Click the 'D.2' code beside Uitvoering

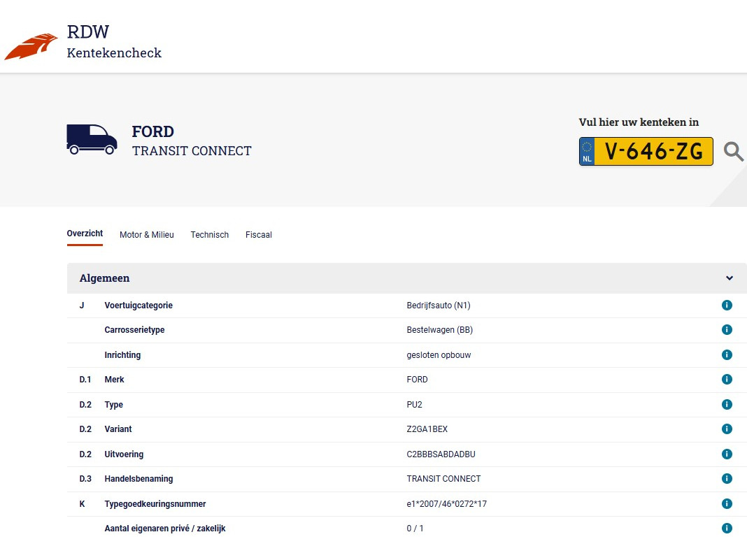coord(85,454)
